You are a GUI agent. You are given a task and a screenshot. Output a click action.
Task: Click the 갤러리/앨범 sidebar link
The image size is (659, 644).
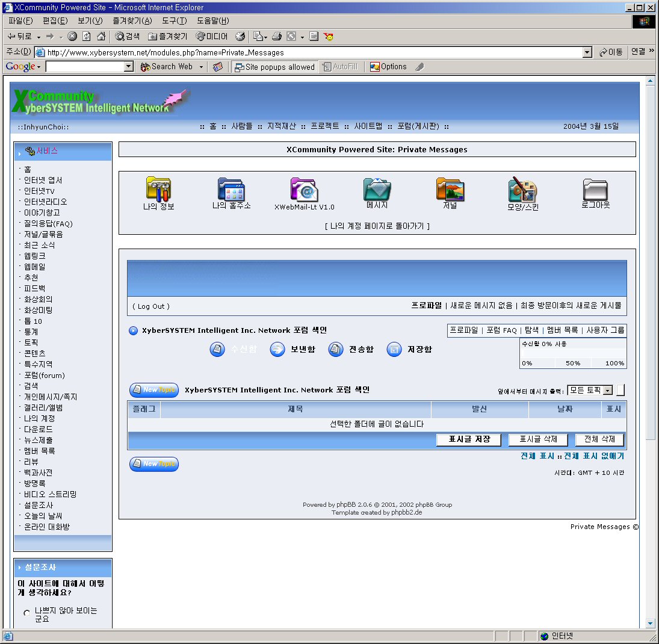coord(43,407)
